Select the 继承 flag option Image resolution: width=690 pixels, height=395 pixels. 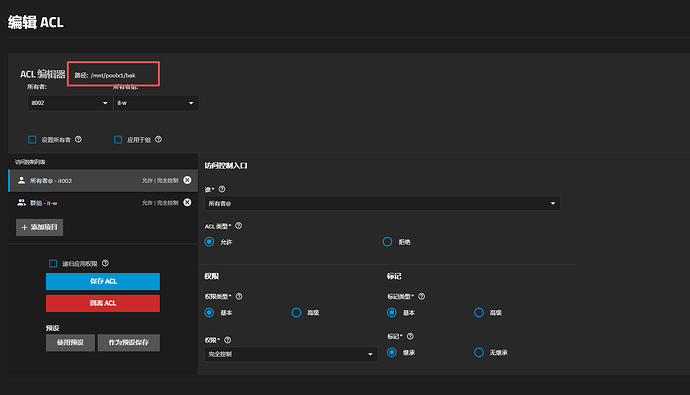[392, 352]
